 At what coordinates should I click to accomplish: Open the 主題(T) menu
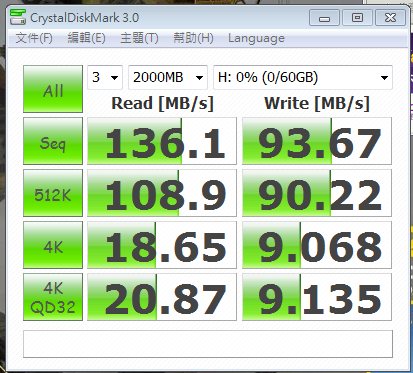[139, 38]
